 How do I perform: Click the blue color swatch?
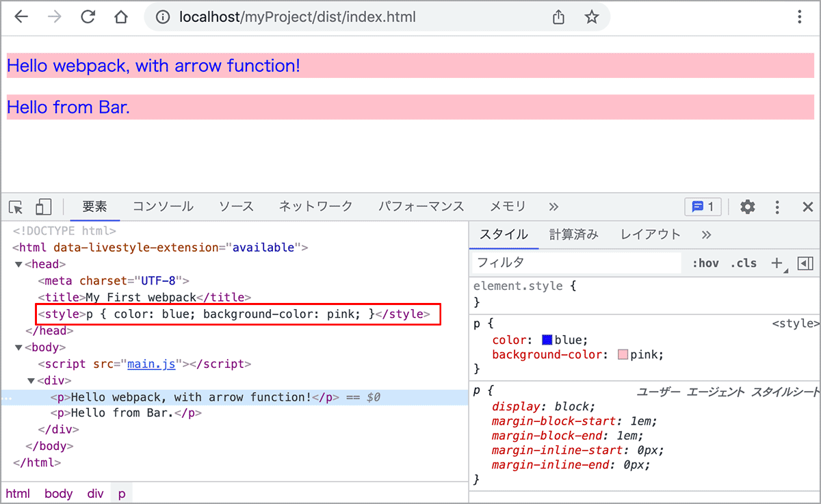click(x=547, y=340)
